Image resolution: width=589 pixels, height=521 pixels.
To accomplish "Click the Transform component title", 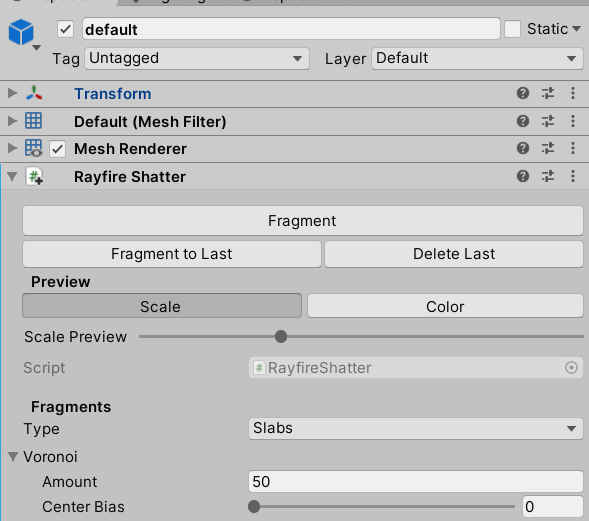I will pos(113,94).
